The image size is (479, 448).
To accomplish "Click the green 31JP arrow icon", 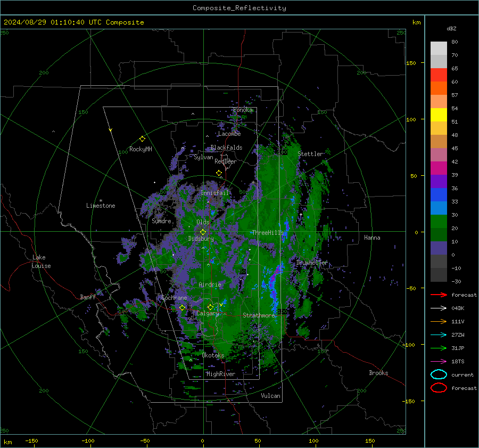I will (439, 348).
